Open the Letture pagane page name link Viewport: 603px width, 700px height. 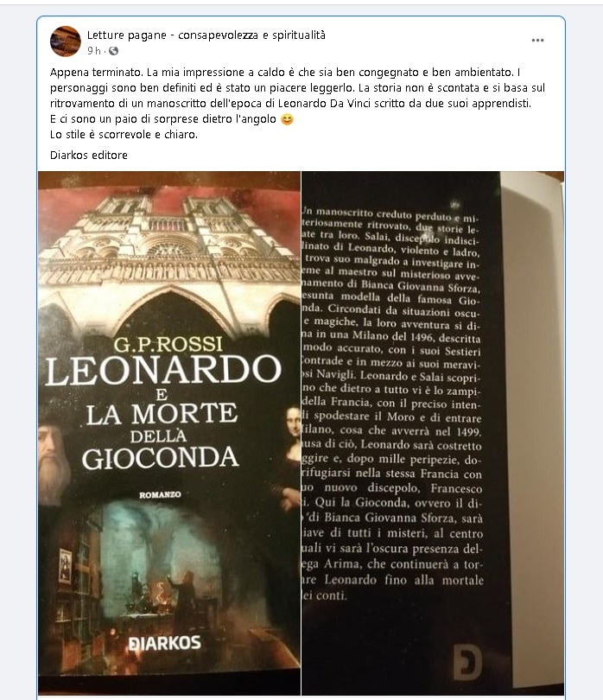(206, 35)
